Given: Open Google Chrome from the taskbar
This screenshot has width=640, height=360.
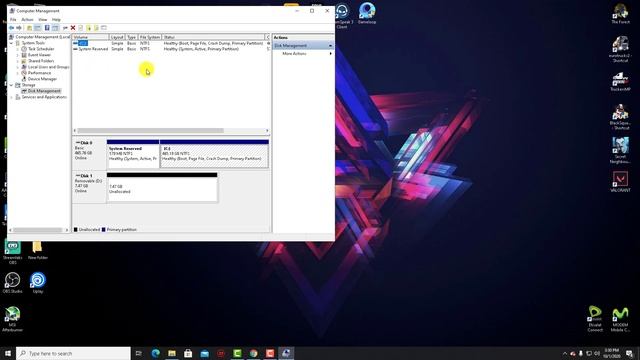Looking at the screenshot, I should pyautogui.click(x=253, y=353).
